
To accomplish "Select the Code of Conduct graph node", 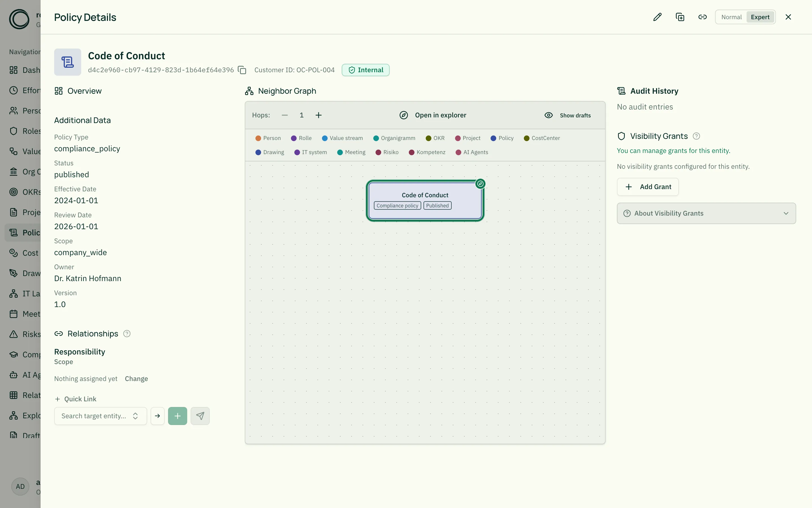I will (x=425, y=201).
